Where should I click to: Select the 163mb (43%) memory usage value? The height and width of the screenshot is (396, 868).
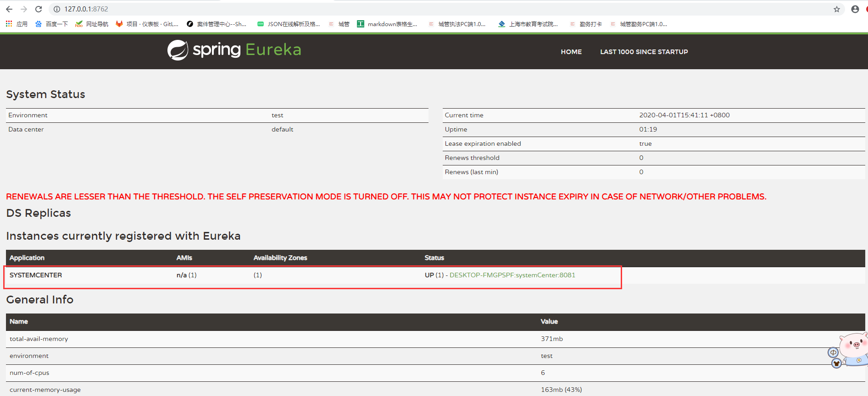562,390
